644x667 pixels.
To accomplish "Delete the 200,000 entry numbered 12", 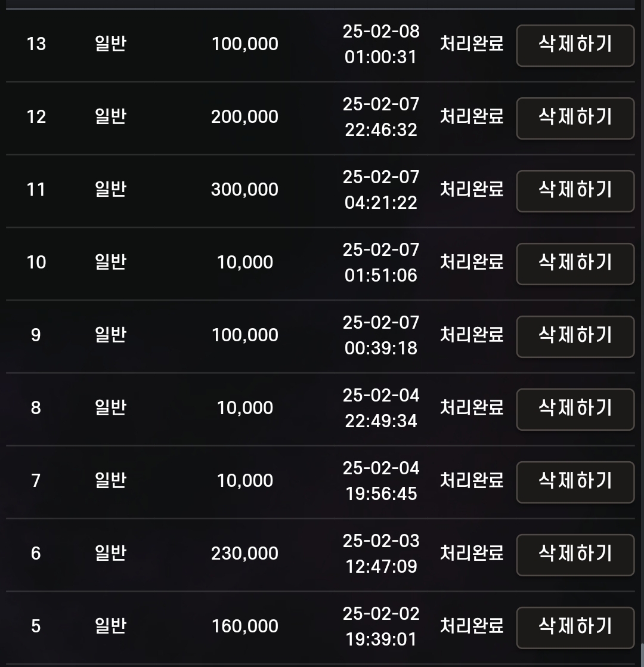I will 575,118.
